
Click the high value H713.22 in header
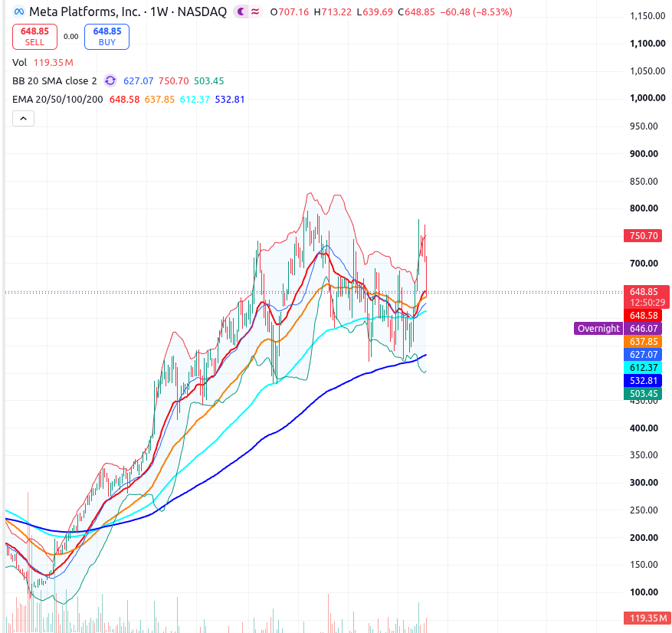(x=333, y=12)
